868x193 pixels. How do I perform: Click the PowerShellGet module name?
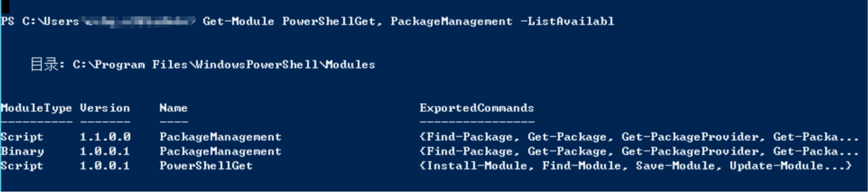[206, 166]
